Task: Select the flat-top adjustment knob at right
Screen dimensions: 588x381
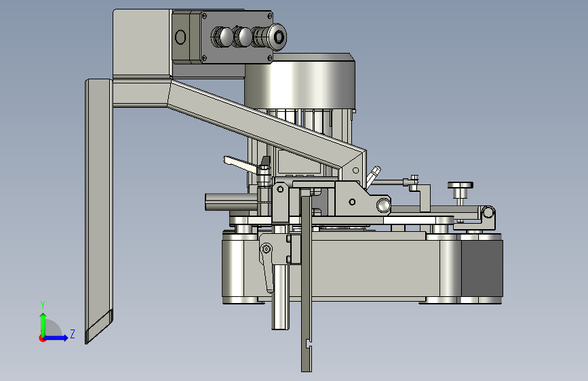Action: click(x=460, y=191)
